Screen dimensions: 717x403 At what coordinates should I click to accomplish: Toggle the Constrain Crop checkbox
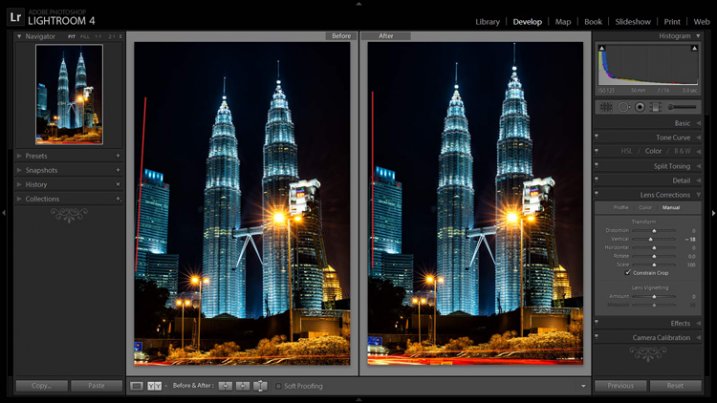(628, 272)
